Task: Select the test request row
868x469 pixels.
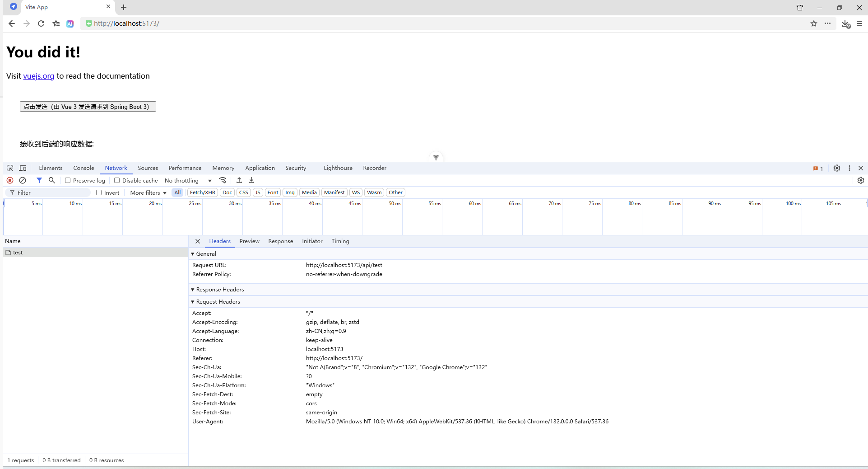Action: pos(95,253)
